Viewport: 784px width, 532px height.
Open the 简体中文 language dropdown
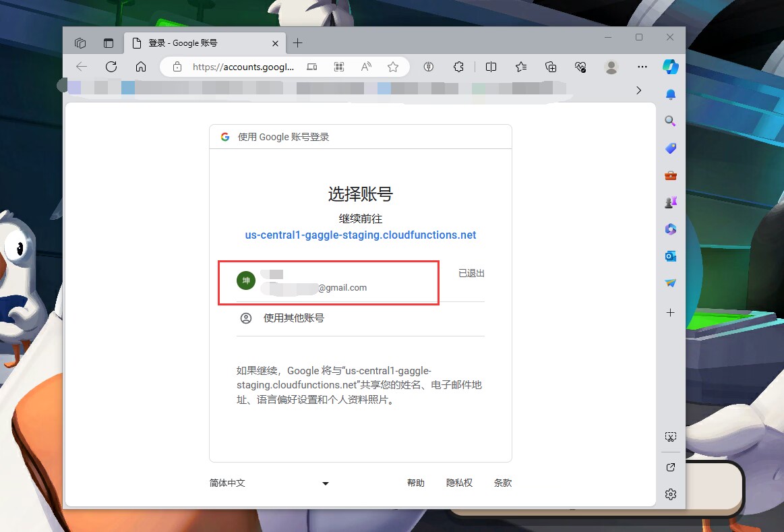tap(269, 483)
